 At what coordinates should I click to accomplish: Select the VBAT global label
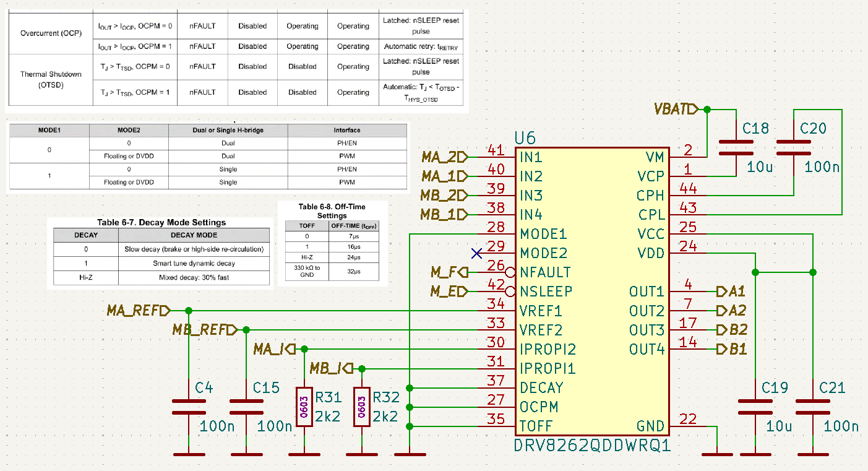[x=676, y=110]
